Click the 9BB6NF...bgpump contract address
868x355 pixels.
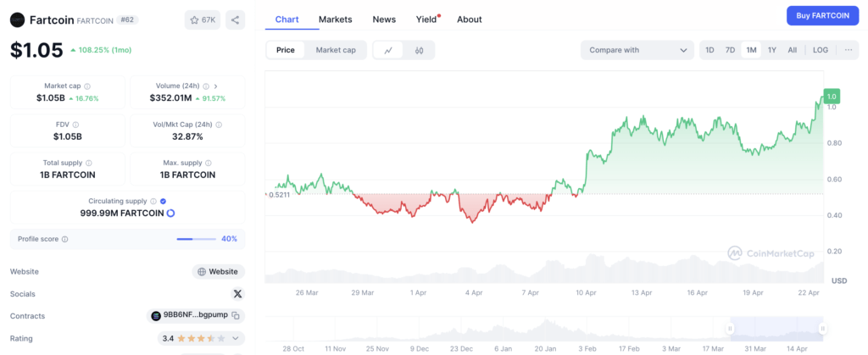pos(196,315)
